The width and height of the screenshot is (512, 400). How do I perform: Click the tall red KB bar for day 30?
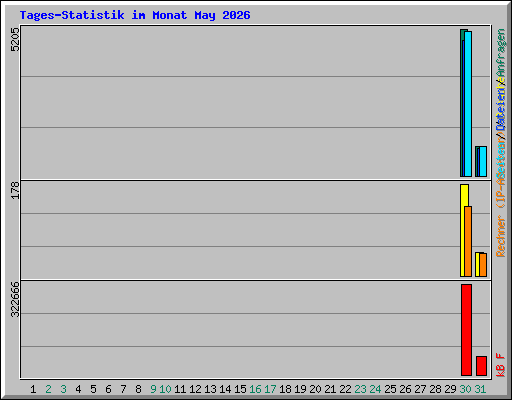click(x=466, y=330)
